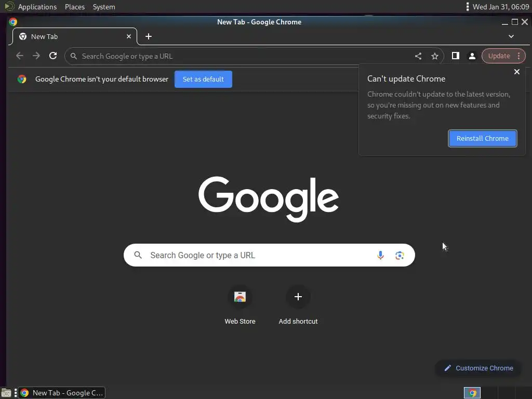
Task: Bookmark this tab with star icon
Action: click(435, 56)
